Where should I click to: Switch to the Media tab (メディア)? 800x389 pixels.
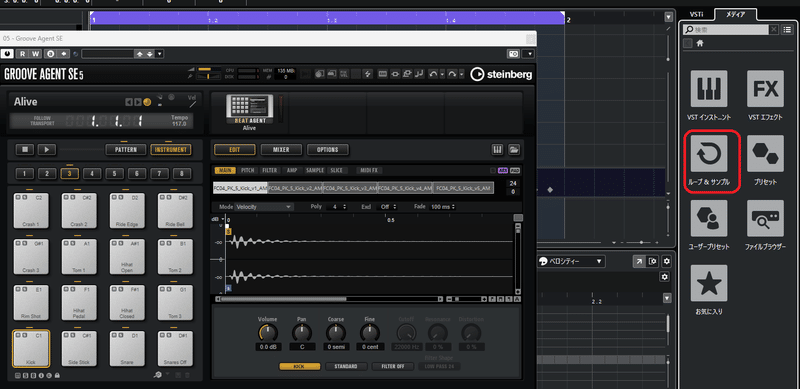pyautogui.click(x=736, y=14)
